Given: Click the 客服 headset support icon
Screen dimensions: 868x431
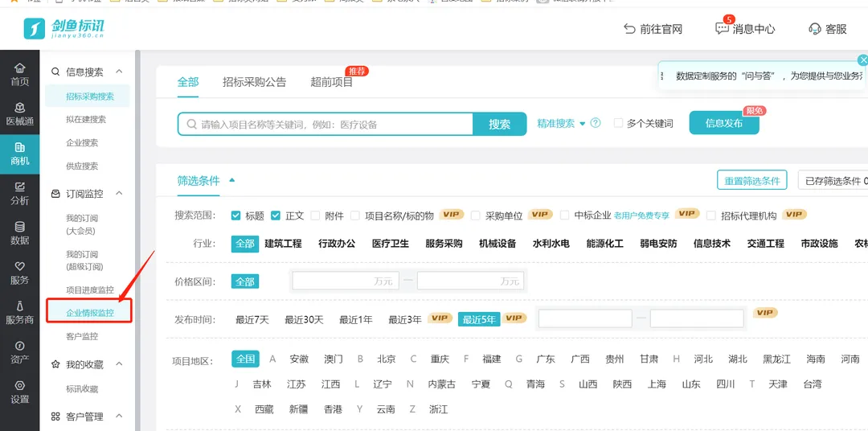Looking at the screenshot, I should 815,29.
